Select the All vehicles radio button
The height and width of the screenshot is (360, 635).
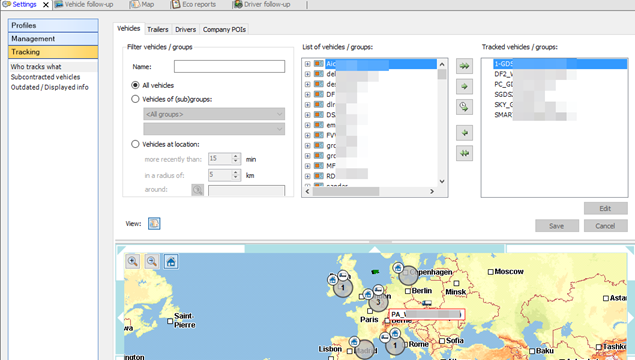(x=135, y=85)
